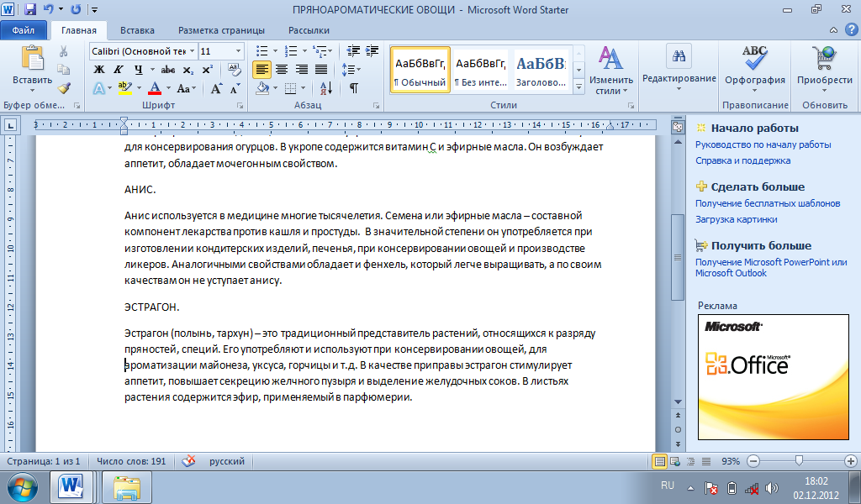The width and height of the screenshot is (861, 504).
Task: Click the tab selector at ruler corner
Action: coord(10,126)
